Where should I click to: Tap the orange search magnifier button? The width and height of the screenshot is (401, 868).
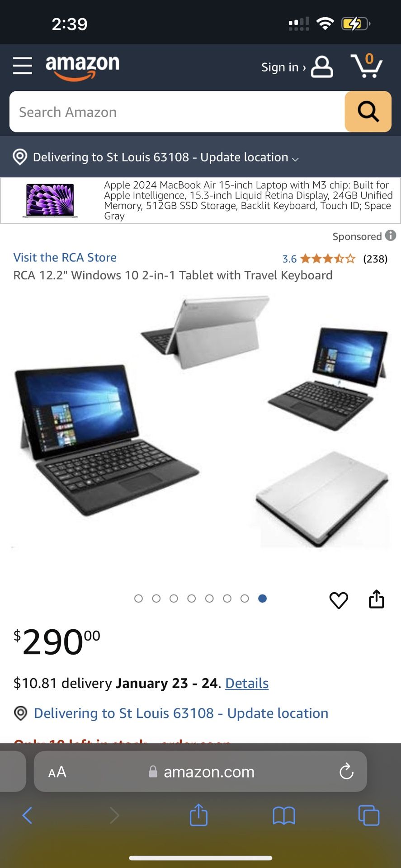click(x=368, y=112)
